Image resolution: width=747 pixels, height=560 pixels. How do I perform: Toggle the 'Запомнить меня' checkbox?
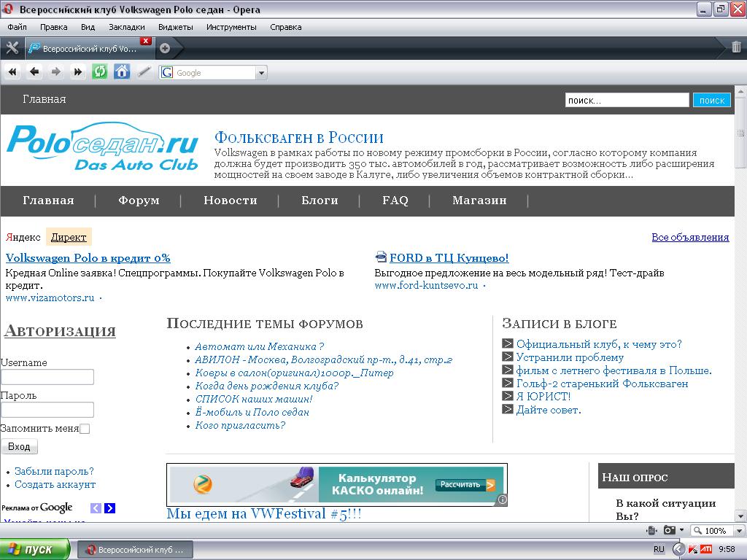(x=85, y=429)
